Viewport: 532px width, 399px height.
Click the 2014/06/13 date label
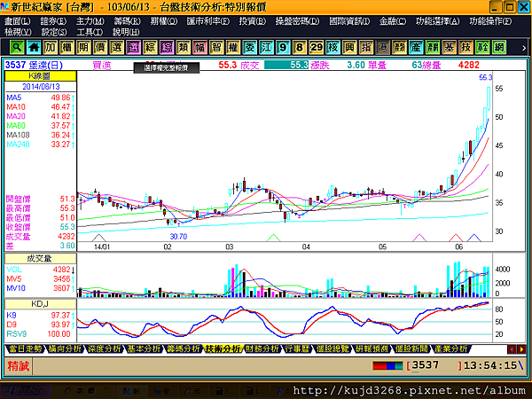click(41, 87)
